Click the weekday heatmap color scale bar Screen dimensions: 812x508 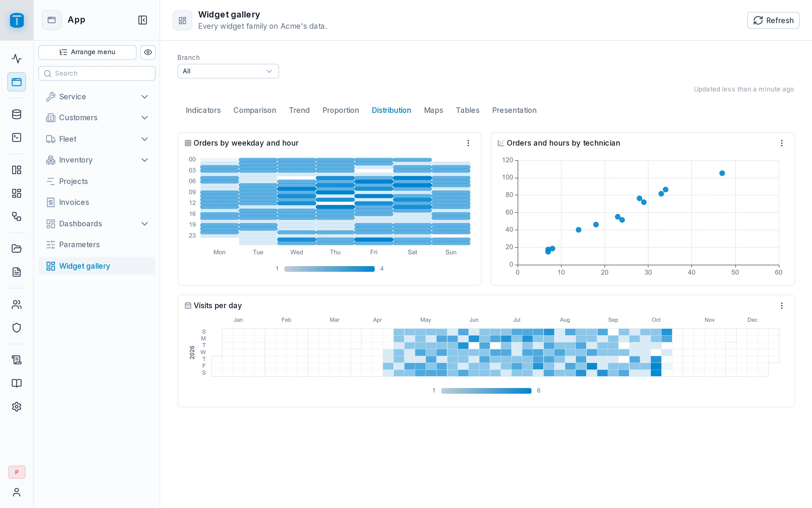click(x=329, y=269)
